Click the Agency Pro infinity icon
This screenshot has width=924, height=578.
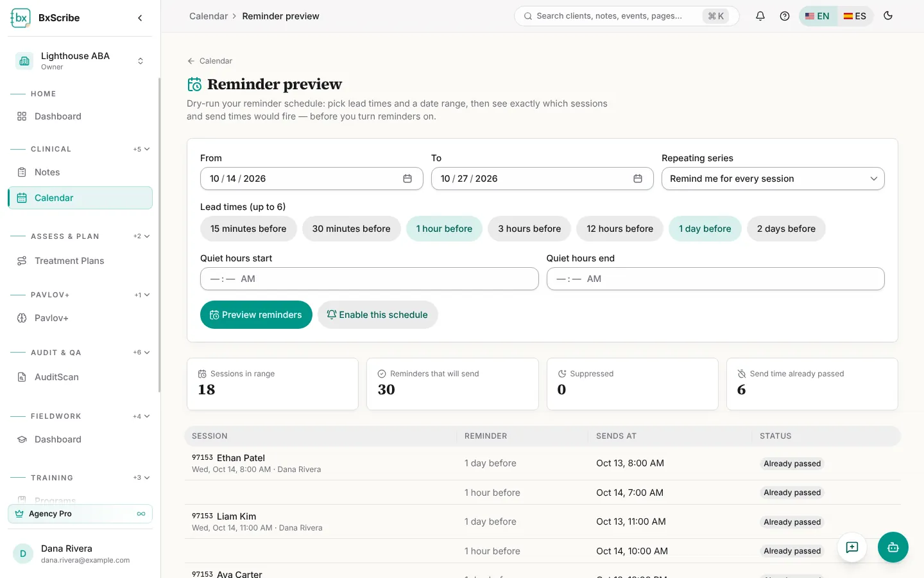coord(141,514)
